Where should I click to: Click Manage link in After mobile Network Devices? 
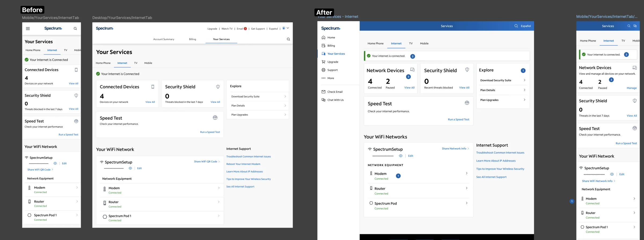pos(632,88)
